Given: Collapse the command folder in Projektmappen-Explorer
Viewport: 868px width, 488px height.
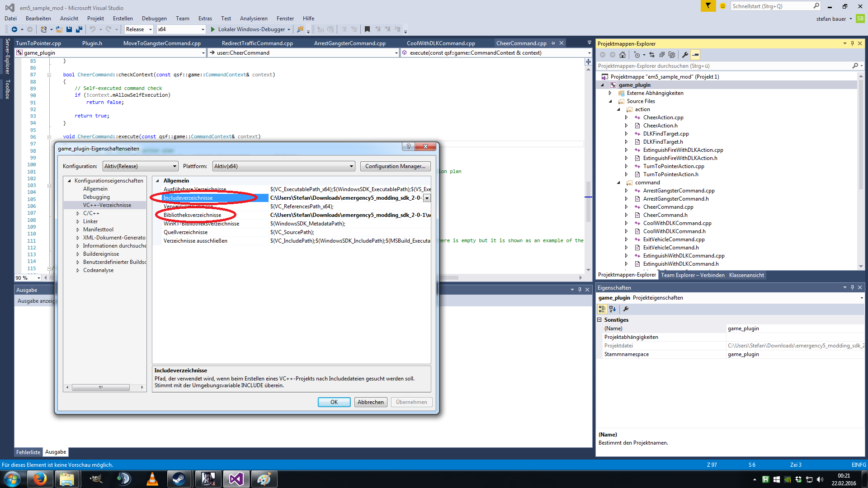Looking at the screenshot, I should point(618,183).
